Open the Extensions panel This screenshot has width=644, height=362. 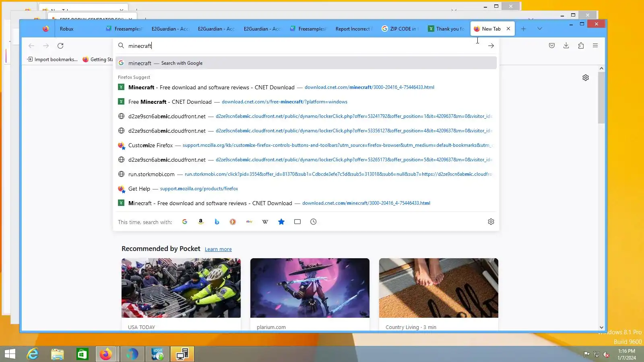[x=581, y=46]
